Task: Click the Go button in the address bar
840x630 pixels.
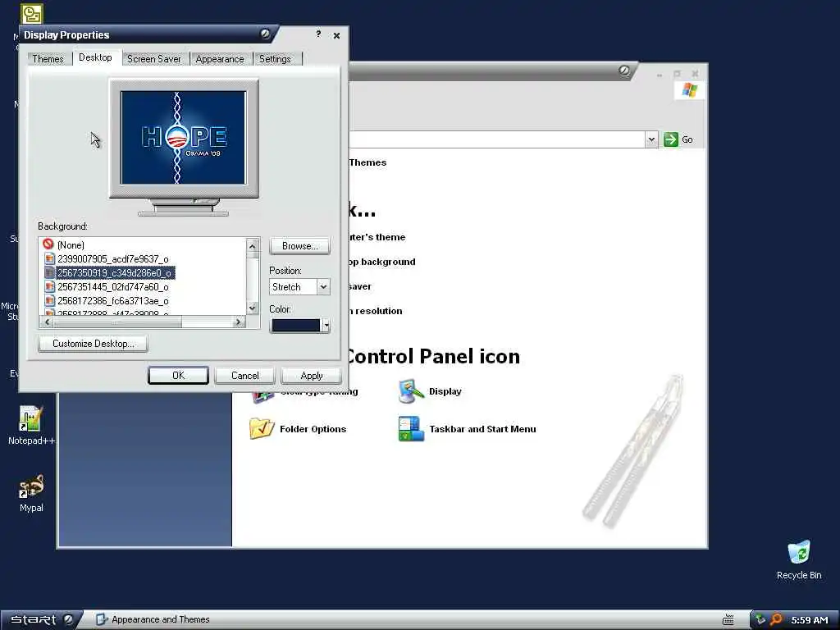Action: click(678, 139)
